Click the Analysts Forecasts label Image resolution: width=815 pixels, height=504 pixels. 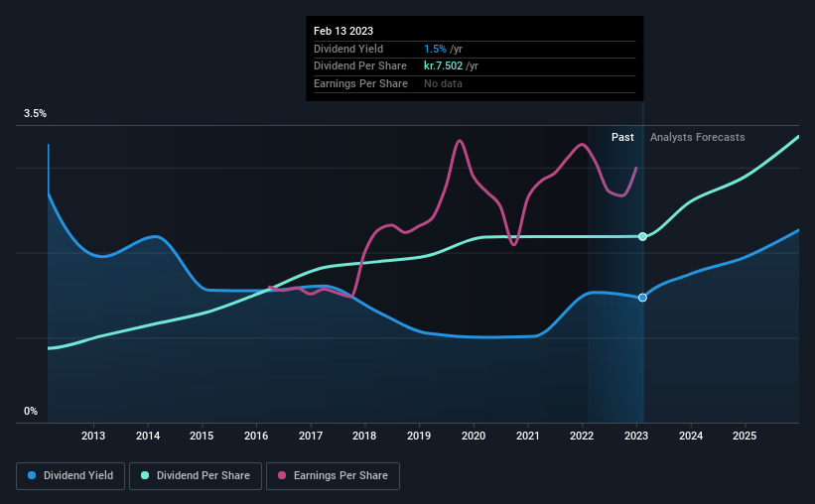(698, 137)
